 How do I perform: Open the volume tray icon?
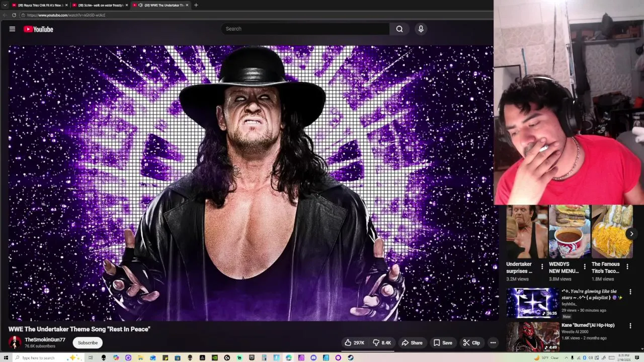point(591,358)
